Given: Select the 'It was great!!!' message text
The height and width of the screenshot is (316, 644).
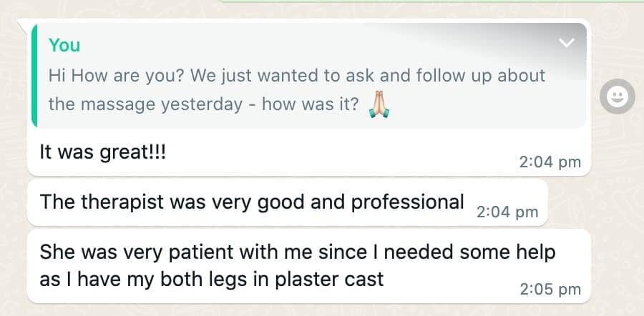Looking at the screenshot, I should 102,152.
